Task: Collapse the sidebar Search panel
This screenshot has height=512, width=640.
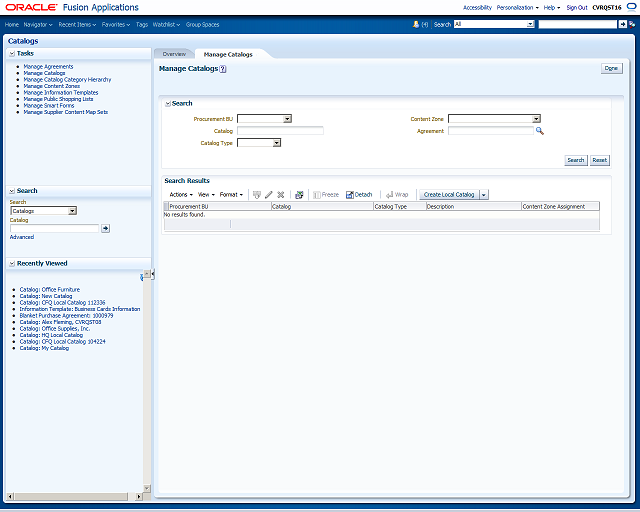Action: coord(12,191)
